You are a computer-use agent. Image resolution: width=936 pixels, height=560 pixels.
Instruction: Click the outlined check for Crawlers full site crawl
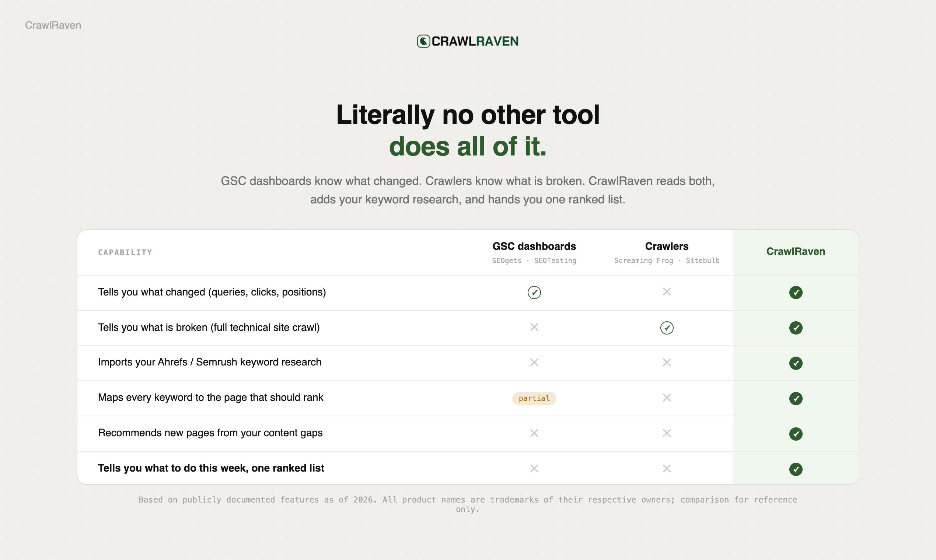pyautogui.click(x=667, y=328)
